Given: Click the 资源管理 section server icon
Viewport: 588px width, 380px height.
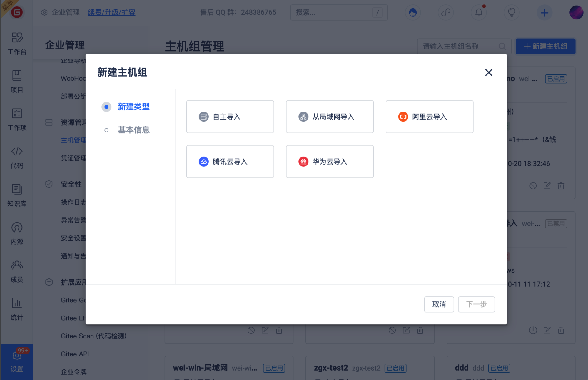Looking at the screenshot, I should 49,122.
